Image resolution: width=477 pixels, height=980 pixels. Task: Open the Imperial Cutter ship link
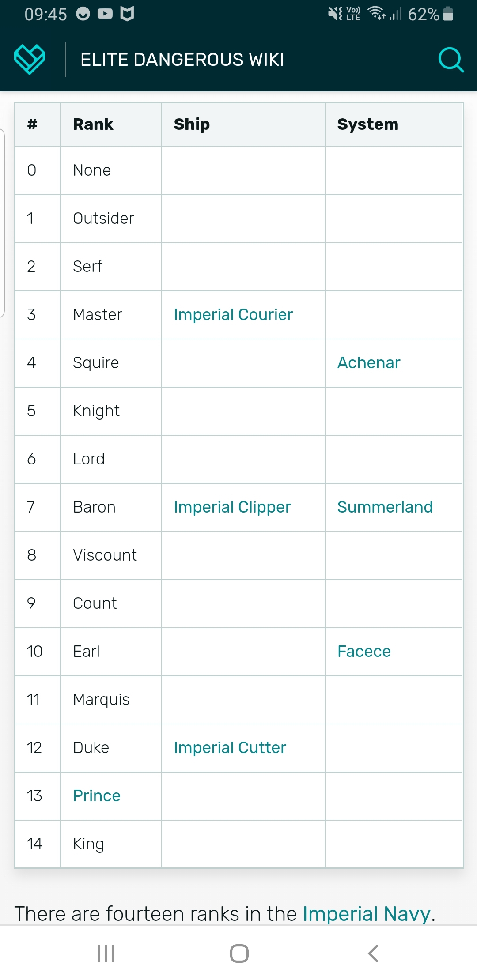click(x=230, y=747)
